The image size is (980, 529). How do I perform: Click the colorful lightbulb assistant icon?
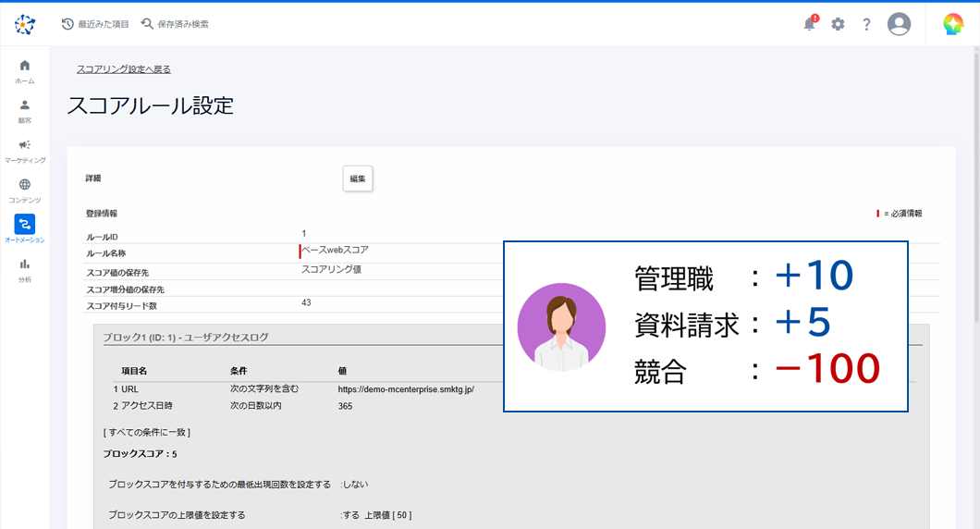click(x=952, y=25)
